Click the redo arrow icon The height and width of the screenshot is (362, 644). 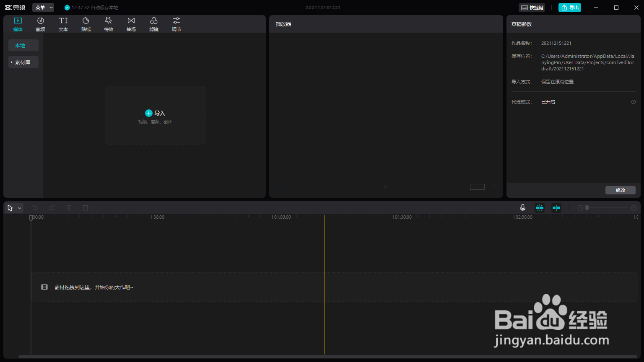pyautogui.click(x=52, y=208)
